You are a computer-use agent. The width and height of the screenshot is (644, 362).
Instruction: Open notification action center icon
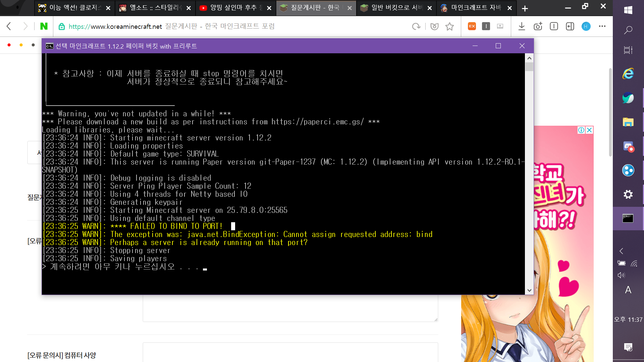[628, 347]
